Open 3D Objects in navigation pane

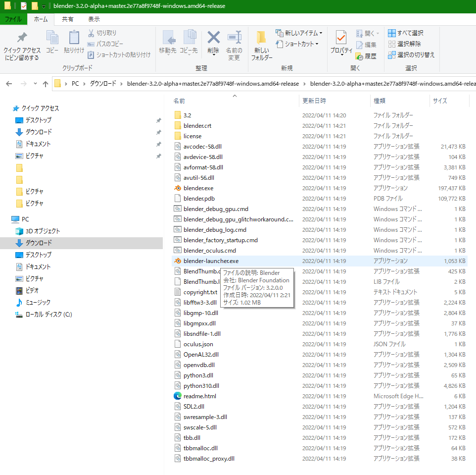43,231
